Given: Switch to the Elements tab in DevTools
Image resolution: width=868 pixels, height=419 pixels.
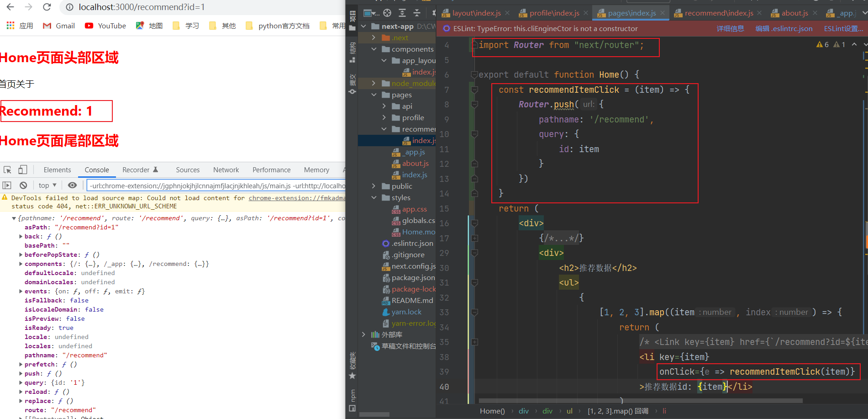Looking at the screenshot, I should 57,170.
